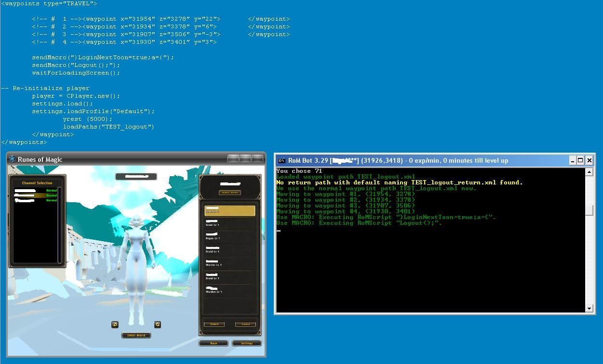Rotate character right with arrow icon

[x=157, y=325]
